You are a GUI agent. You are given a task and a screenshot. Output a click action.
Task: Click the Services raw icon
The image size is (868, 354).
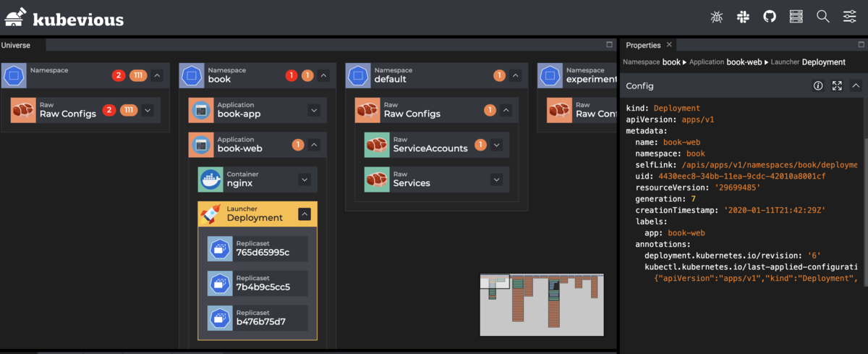tap(376, 180)
